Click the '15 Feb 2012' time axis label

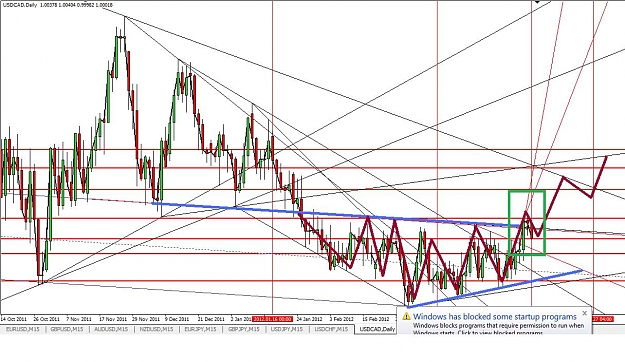point(375,319)
